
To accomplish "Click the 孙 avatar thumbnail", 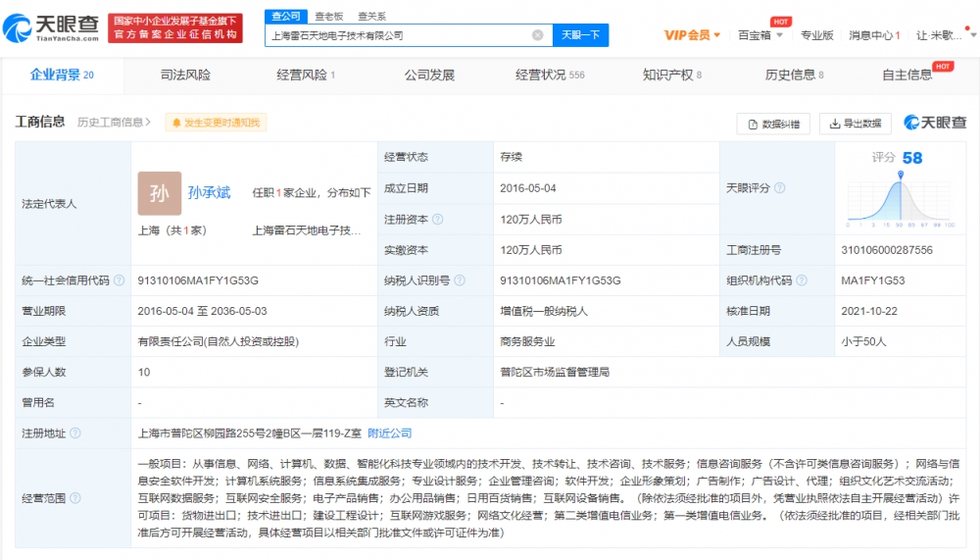I will tap(160, 193).
